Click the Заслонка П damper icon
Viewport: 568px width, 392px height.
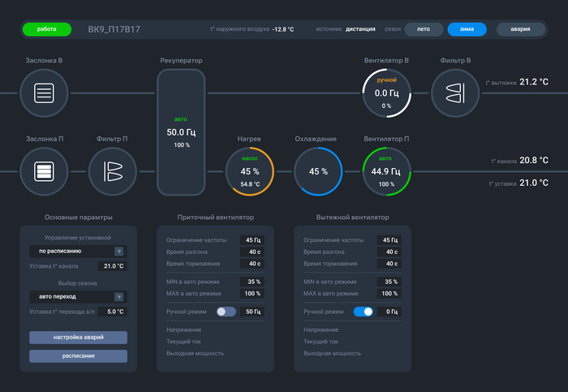44,171
